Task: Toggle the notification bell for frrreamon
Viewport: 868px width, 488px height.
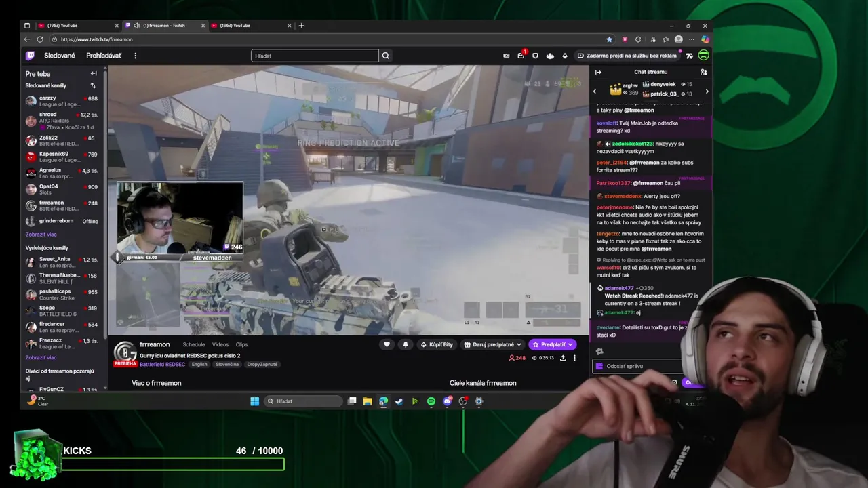Action: [406, 344]
